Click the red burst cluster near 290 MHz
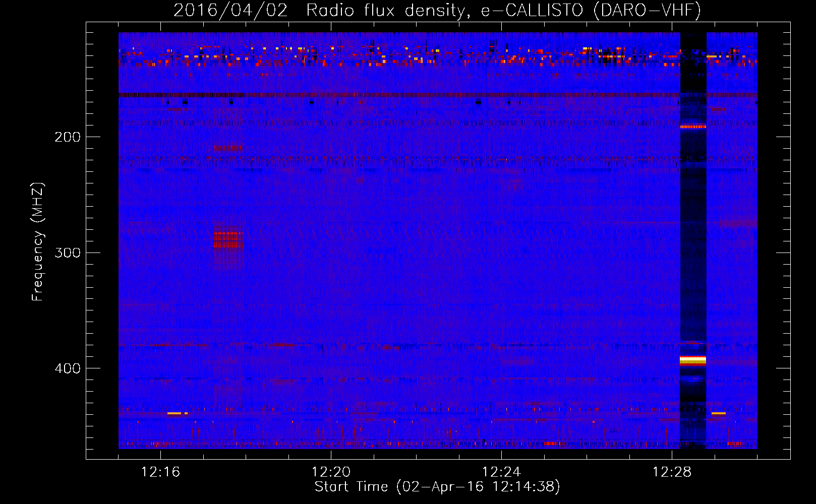Viewport: 816px width, 504px height. click(228, 240)
